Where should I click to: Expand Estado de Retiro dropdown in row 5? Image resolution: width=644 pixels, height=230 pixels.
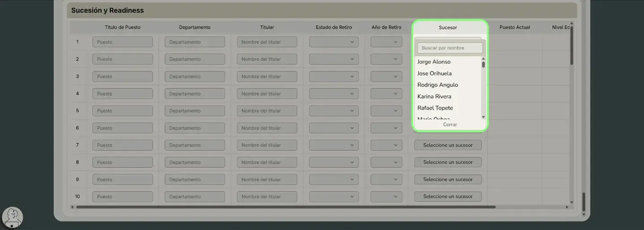click(334, 111)
